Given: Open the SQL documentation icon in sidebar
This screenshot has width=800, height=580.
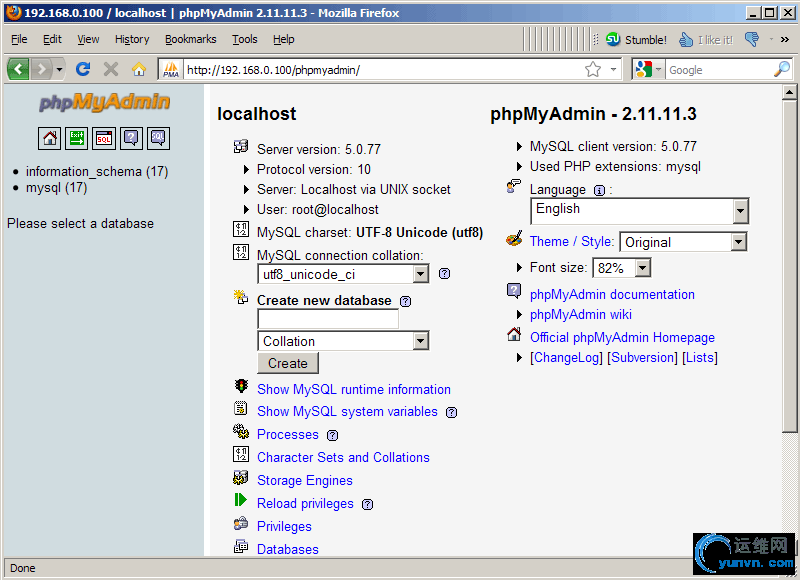Looking at the screenshot, I should (x=158, y=138).
